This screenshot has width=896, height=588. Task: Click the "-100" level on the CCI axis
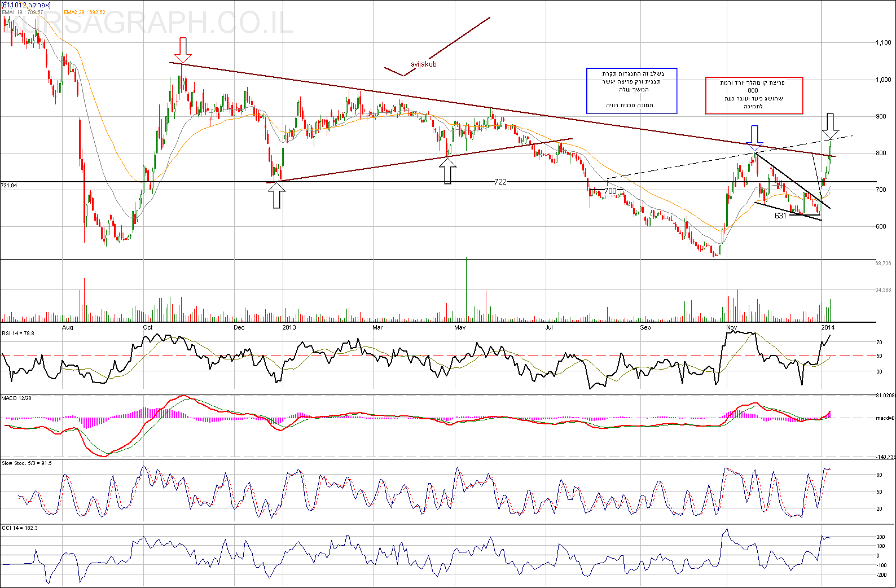881,565
